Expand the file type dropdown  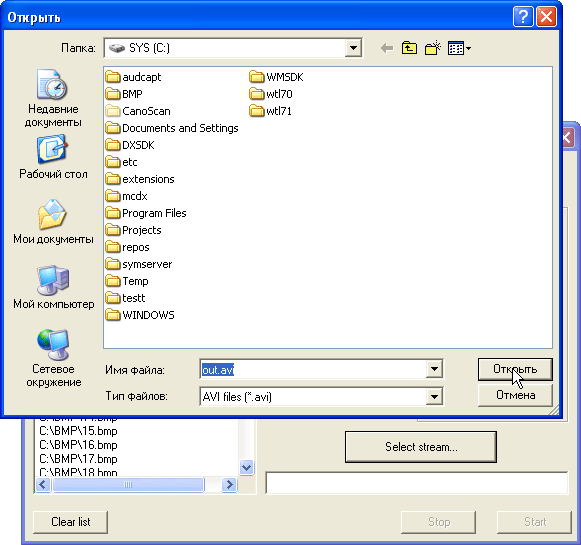pyautogui.click(x=434, y=397)
